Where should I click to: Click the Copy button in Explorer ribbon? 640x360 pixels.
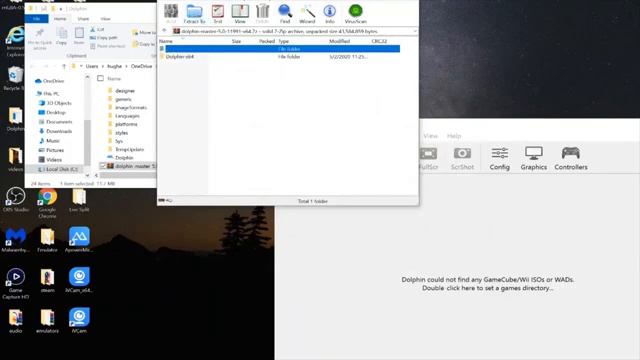click(x=62, y=36)
